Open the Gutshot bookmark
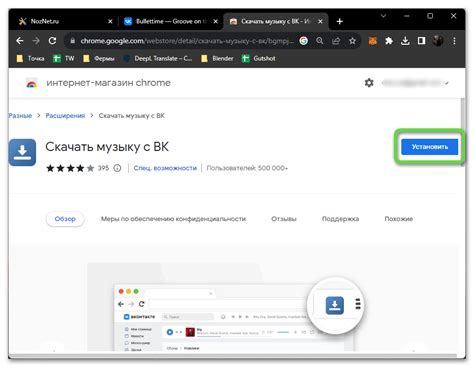Viewport: 474px width, 367px height. point(259,59)
